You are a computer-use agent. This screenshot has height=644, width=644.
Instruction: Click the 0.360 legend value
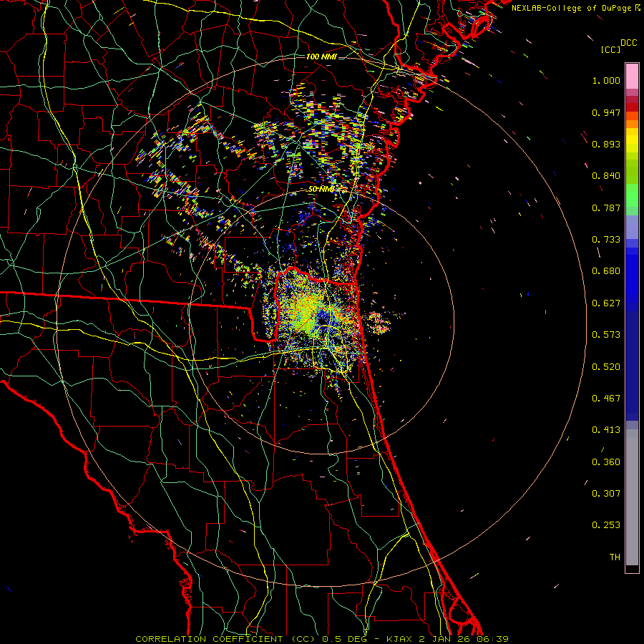tap(606, 462)
